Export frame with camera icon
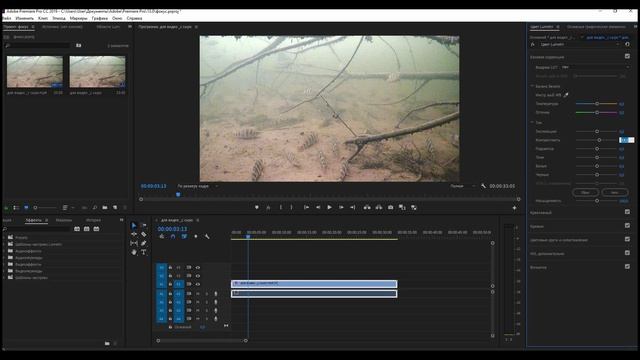640x360 pixels. (391, 207)
